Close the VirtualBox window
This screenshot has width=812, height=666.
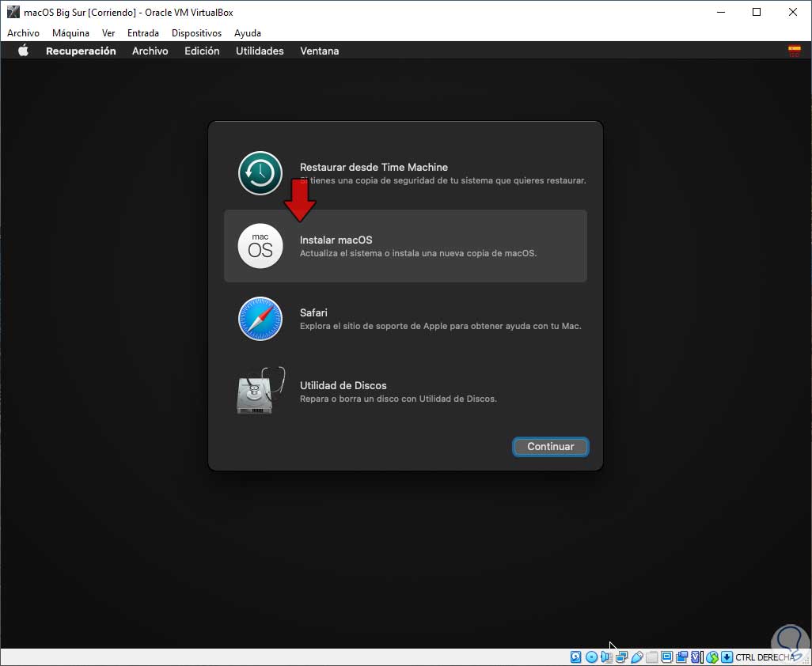(x=793, y=12)
